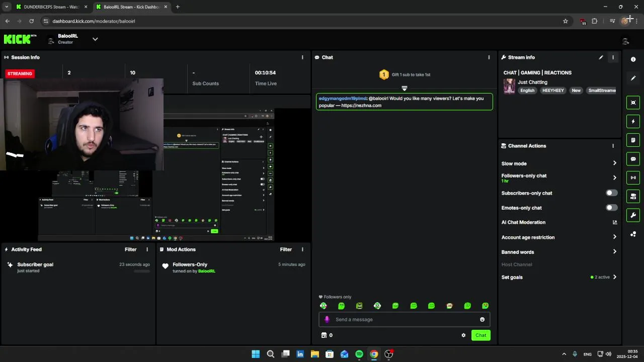644x362 pixels.
Task: Click the Subscriber goal activity entry
Action: [x=78, y=267]
